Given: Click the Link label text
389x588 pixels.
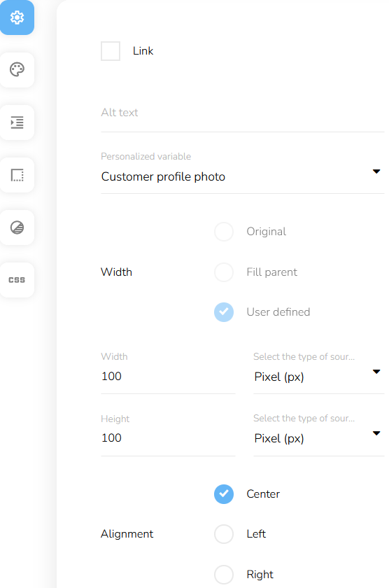Looking at the screenshot, I should (x=143, y=51).
